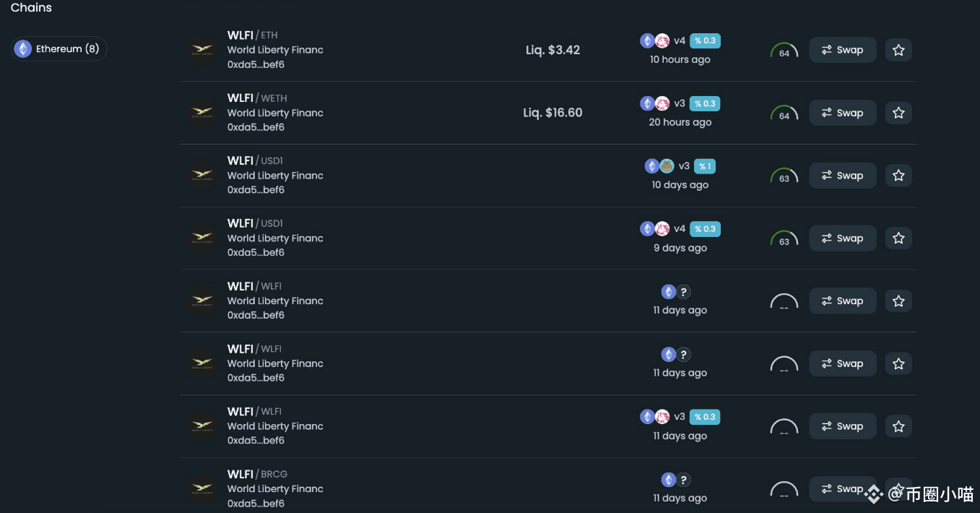This screenshot has width=980, height=513.
Task: Click the % 1 fee badge on WLFI/USD1 row
Action: pos(704,166)
